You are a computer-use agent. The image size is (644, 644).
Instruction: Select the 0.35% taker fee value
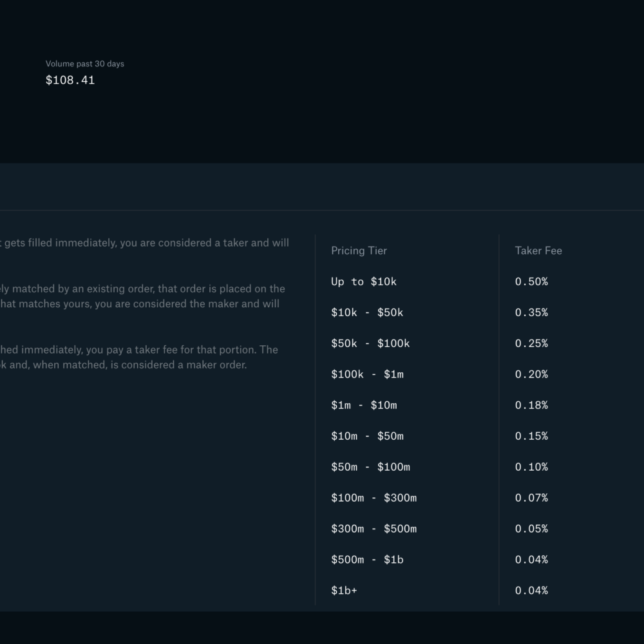tap(531, 312)
